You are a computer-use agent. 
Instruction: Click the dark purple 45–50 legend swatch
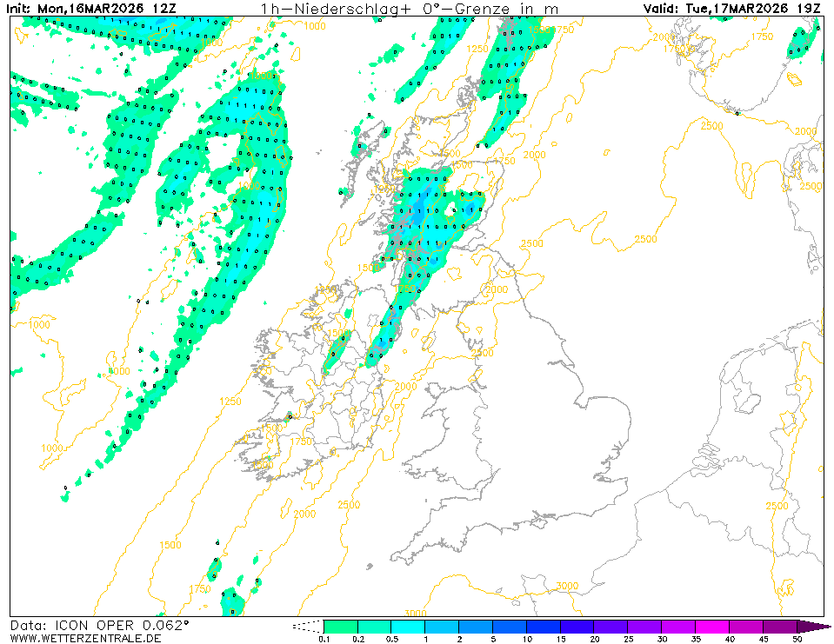coord(780,627)
